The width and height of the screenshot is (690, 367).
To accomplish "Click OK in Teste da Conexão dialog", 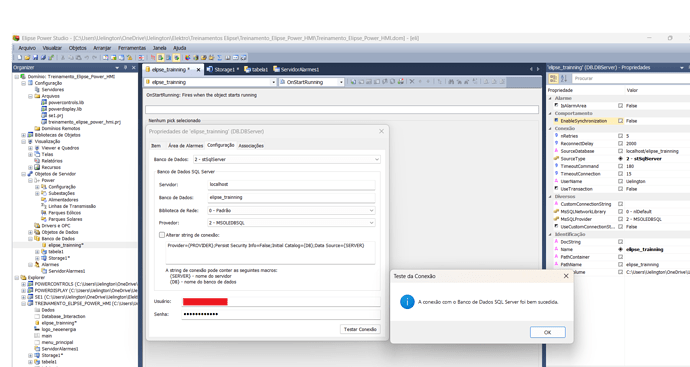I will 547,332.
